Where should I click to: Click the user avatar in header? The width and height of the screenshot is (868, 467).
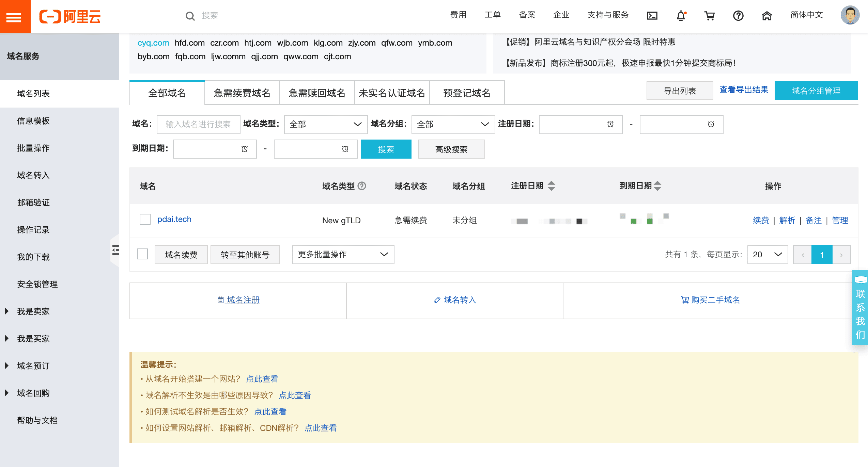point(850,15)
